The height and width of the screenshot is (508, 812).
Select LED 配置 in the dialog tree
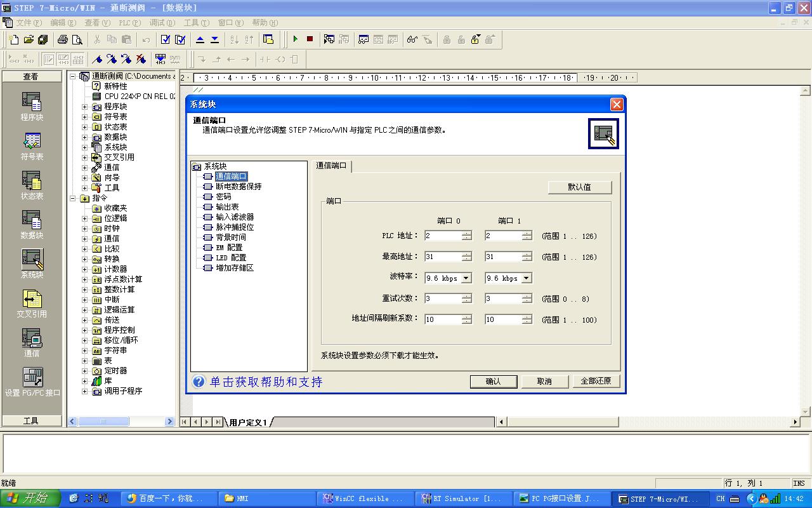click(x=231, y=258)
